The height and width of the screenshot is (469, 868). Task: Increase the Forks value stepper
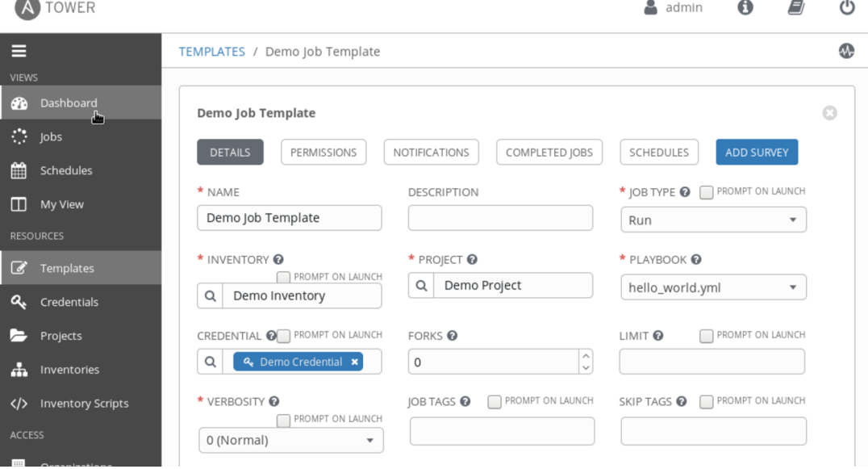pos(586,356)
